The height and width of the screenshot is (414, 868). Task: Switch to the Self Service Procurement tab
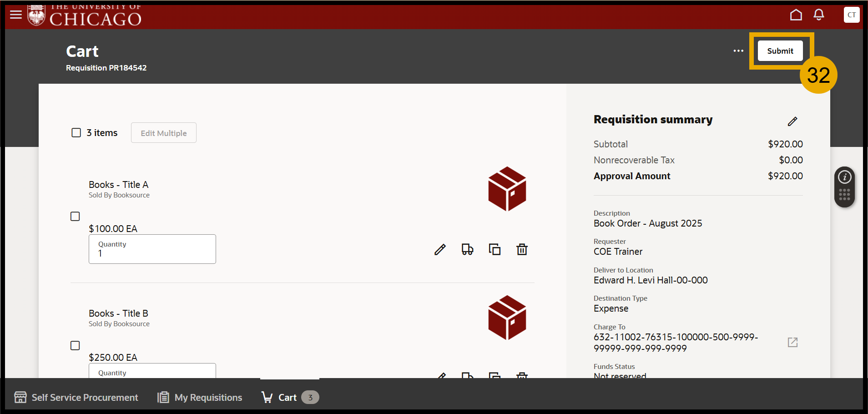pos(76,397)
